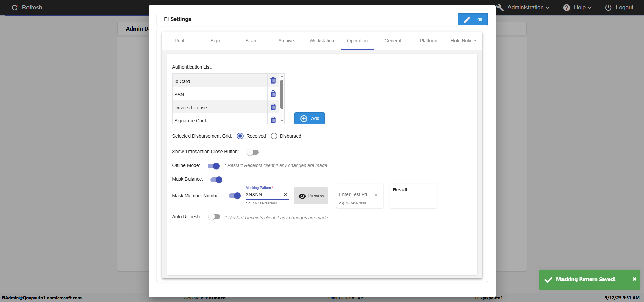The width and height of the screenshot is (644, 302).
Task: Expand the Administration dropdown chevron
Action: tap(548, 8)
